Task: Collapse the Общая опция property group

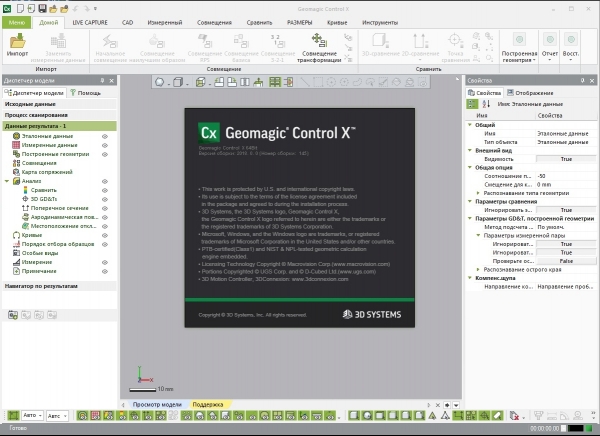Action: pos(470,167)
